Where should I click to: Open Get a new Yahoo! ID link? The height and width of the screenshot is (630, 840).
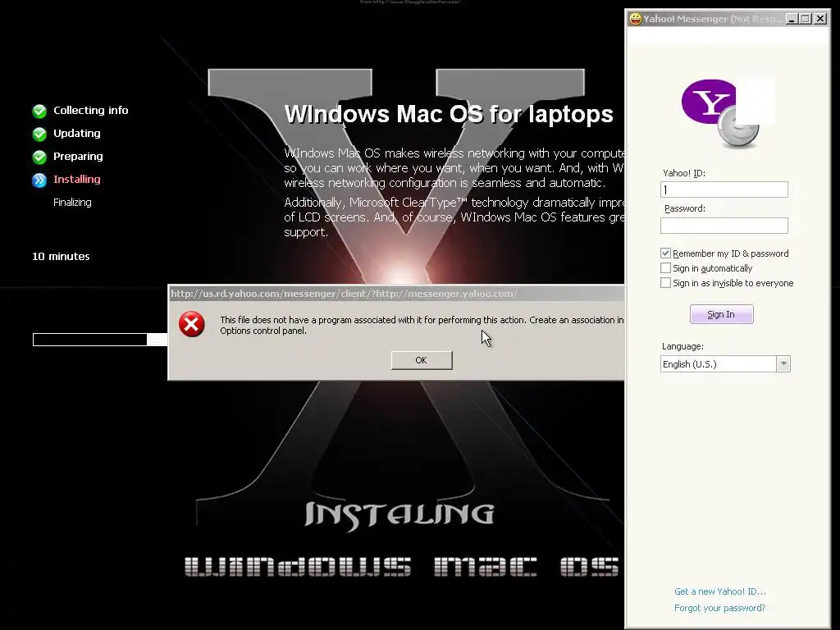720,591
